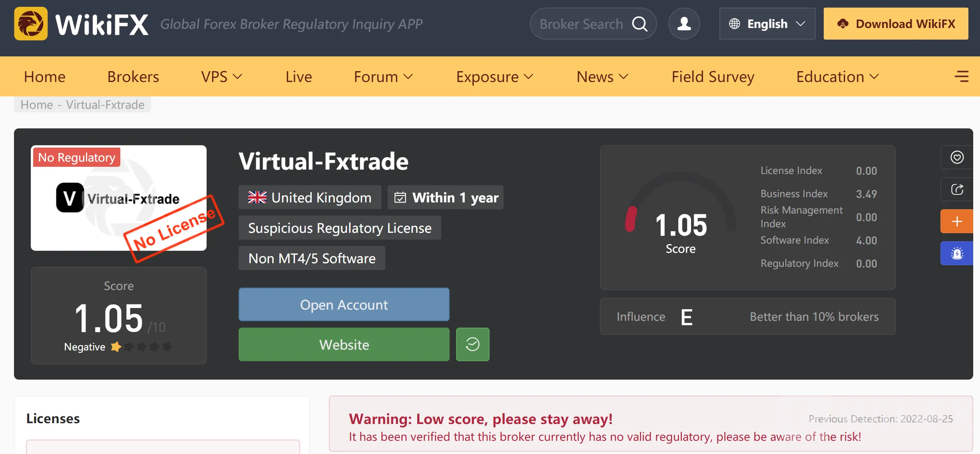
Task: Click the Influence E rating
Action: (686, 317)
